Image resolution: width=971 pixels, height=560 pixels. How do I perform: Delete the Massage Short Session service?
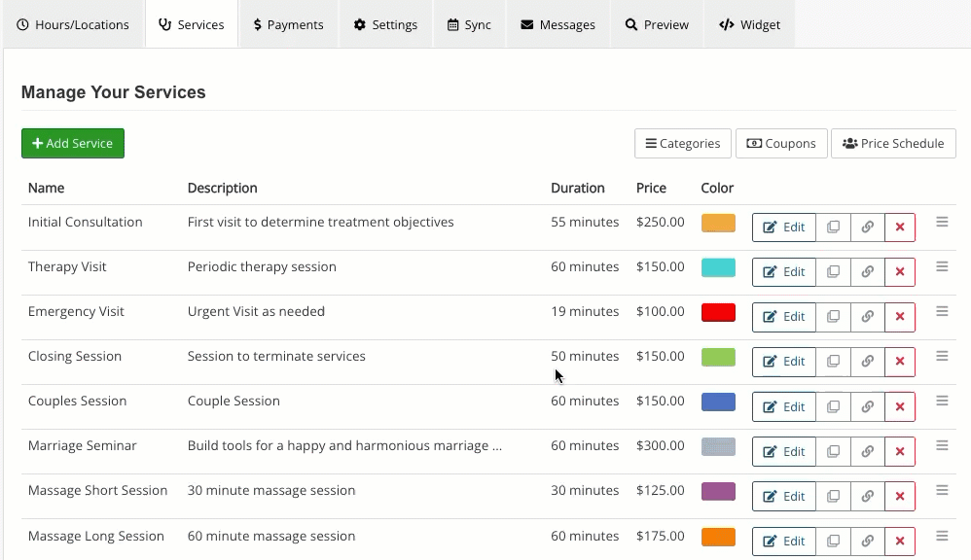pyautogui.click(x=900, y=497)
